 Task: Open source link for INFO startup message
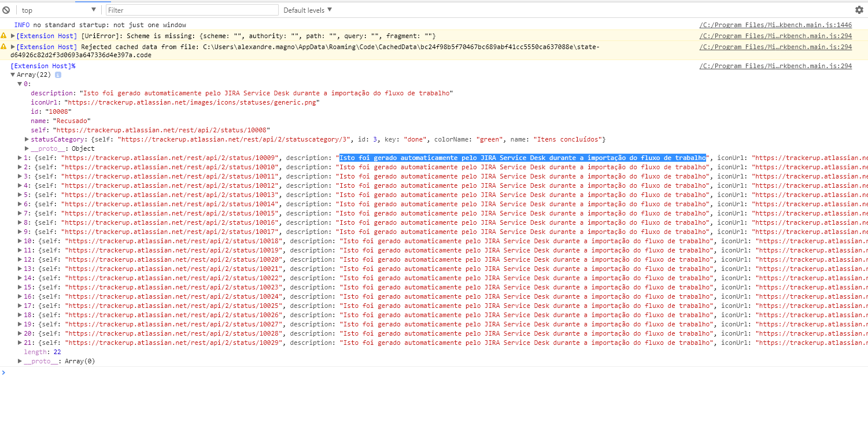775,25
